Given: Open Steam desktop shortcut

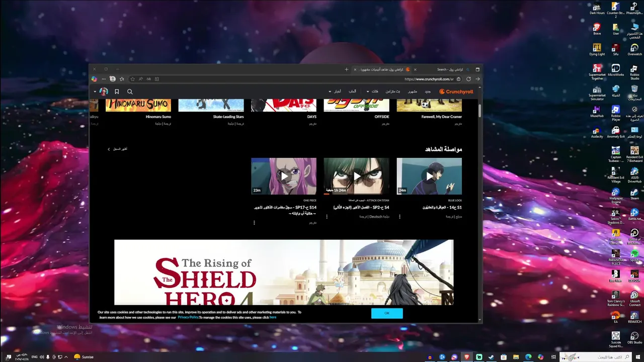Looking at the screenshot, I should (634, 194).
